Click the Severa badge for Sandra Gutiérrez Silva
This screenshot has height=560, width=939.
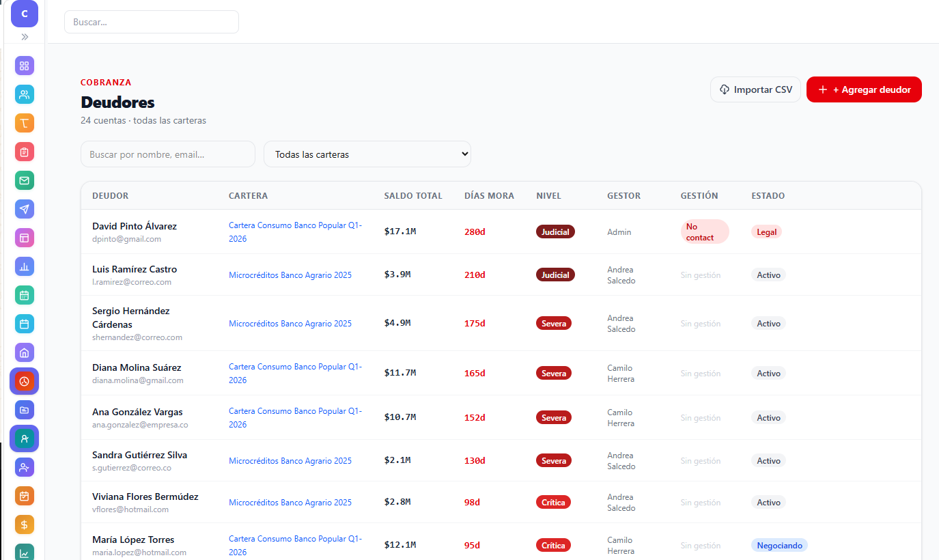[x=554, y=461]
